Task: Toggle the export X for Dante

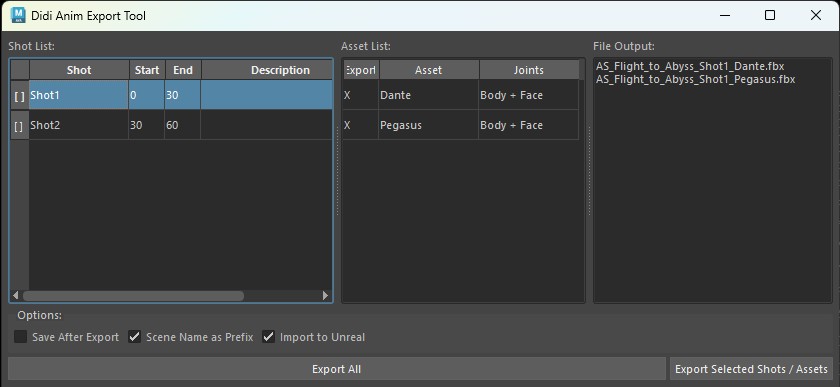Action: coord(361,95)
